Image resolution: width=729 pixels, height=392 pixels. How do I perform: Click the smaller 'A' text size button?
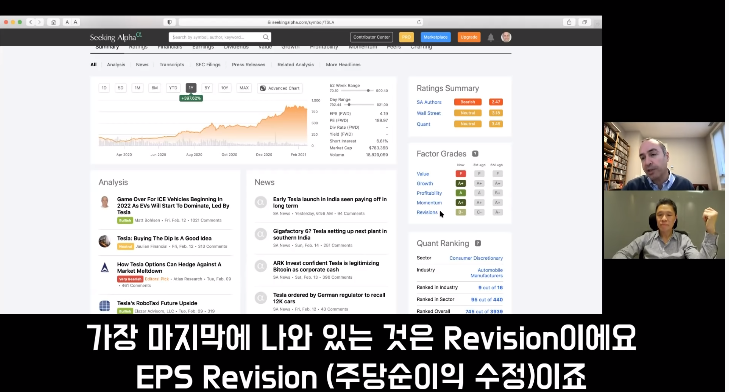tap(67, 22)
